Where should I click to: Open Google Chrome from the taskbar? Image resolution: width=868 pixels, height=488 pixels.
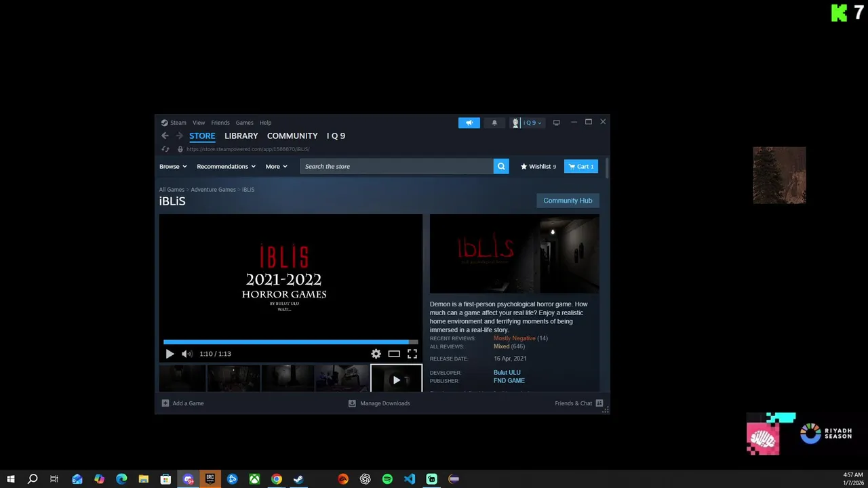[x=277, y=479]
